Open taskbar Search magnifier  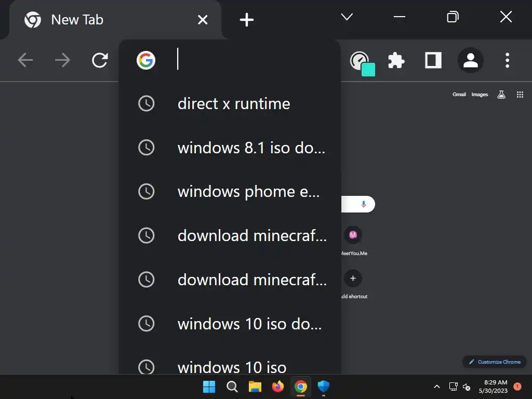point(232,387)
